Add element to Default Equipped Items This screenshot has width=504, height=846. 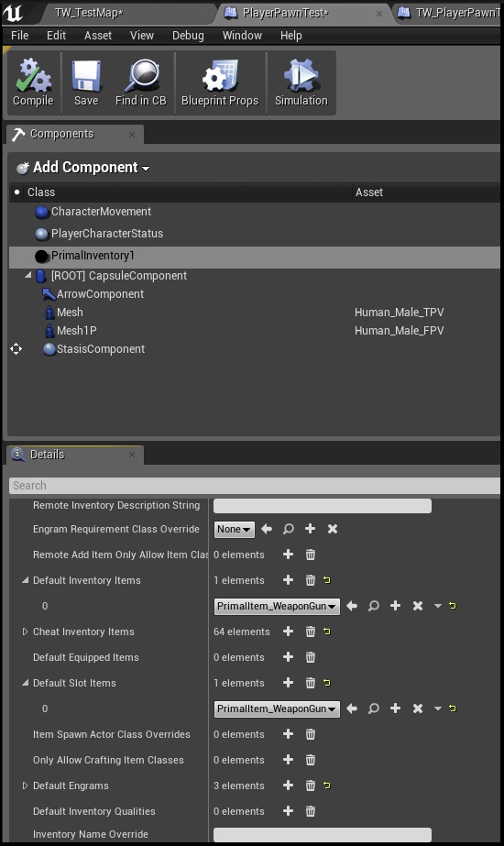tap(288, 657)
